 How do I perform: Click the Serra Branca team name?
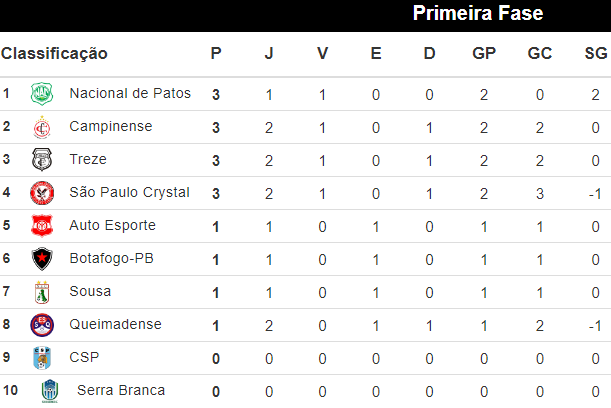[x=121, y=391]
